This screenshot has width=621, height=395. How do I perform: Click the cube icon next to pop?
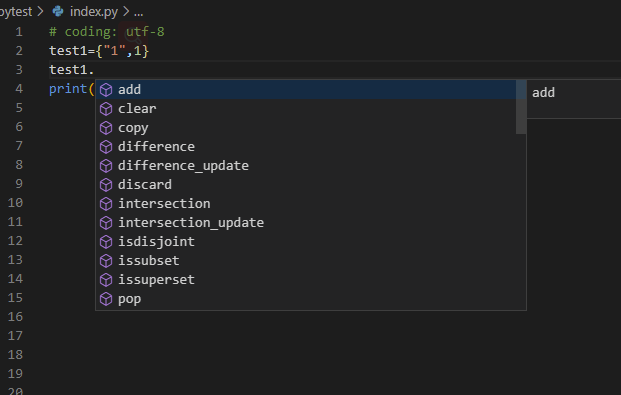click(x=106, y=299)
